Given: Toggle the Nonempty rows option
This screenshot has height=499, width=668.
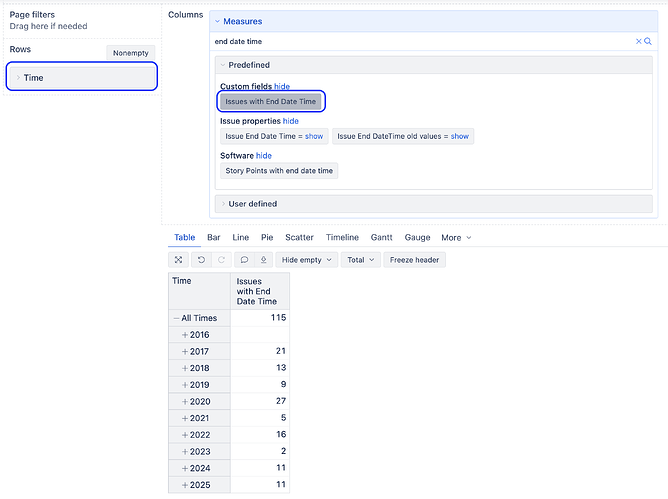Looking at the screenshot, I should 131,52.
